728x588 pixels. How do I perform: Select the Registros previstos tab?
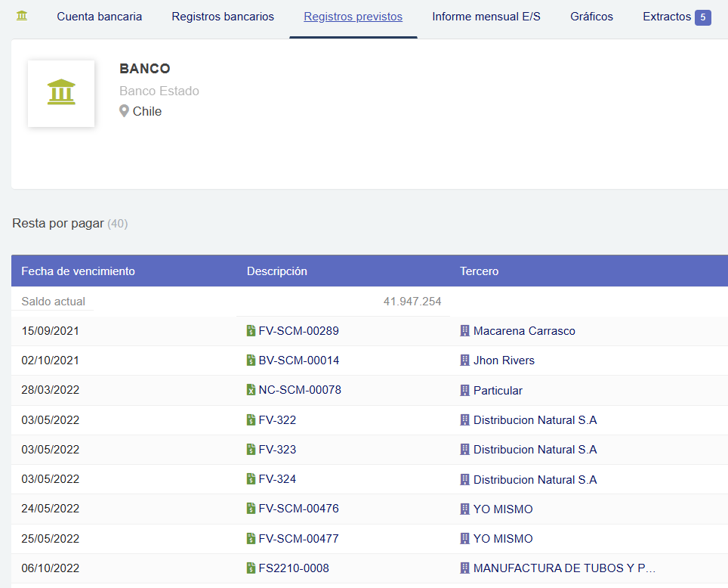(x=353, y=17)
